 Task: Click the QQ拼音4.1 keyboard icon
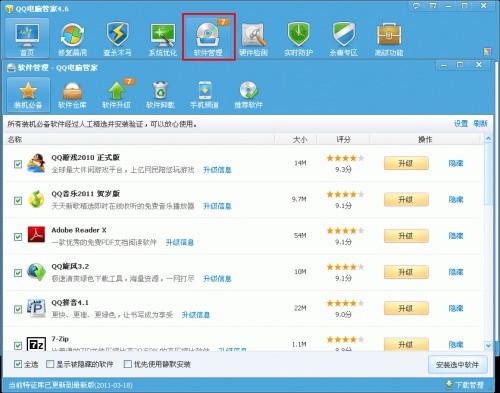pyautogui.click(x=36, y=308)
